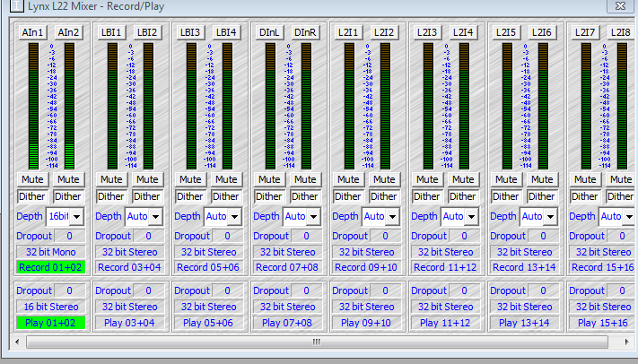The width and height of the screenshot is (638, 364).
Task: Mute the LBI1 channel
Action: click(111, 179)
